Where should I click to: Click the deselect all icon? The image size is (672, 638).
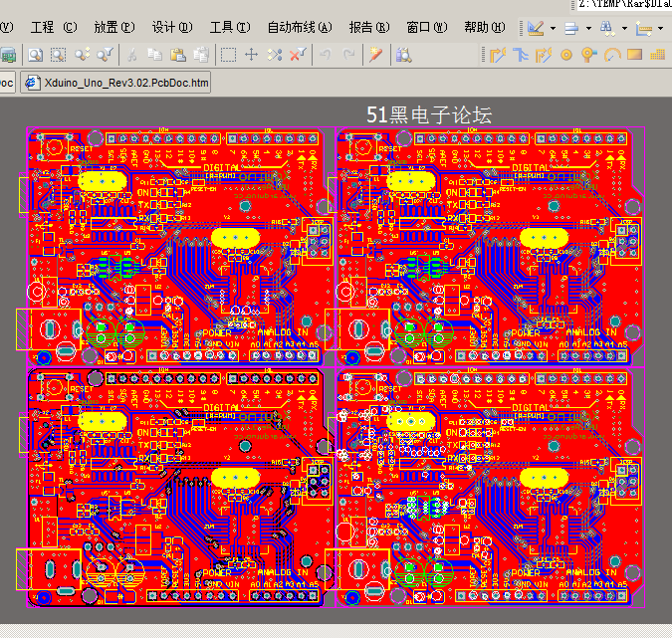(x=275, y=55)
